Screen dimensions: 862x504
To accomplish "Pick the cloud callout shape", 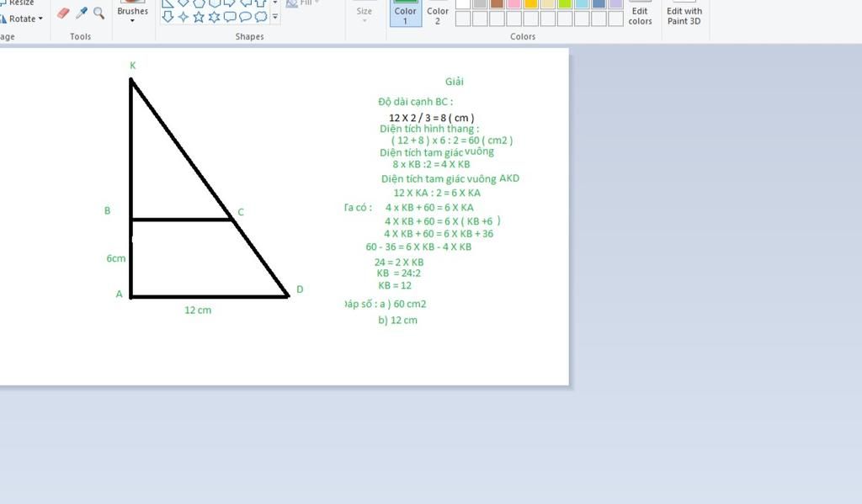I will tap(261, 17).
